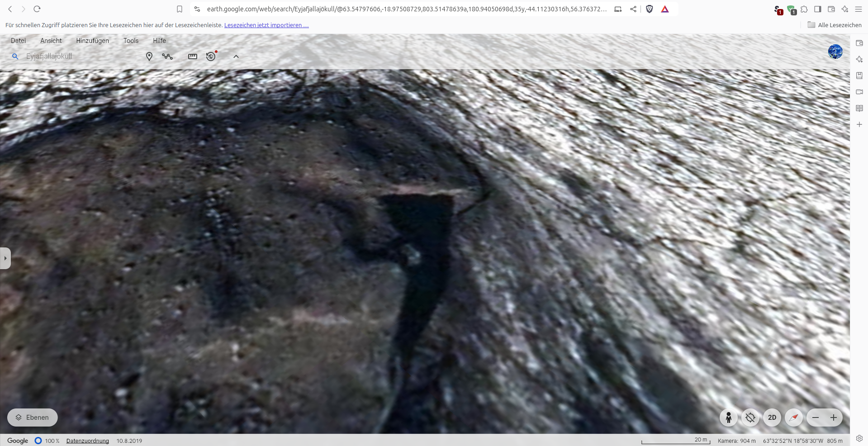Click the Kamera: 904 m readout

(736, 441)
